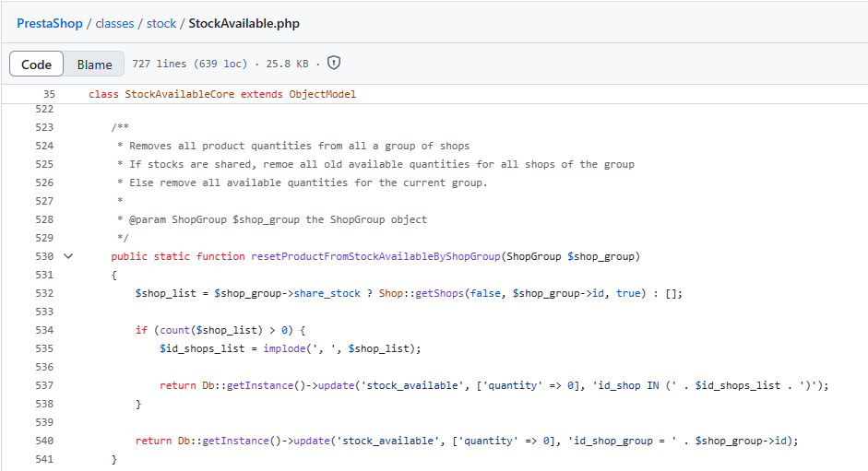The image size is (868, 471).
Task: Select line number 530
Action: pos(43,256)
